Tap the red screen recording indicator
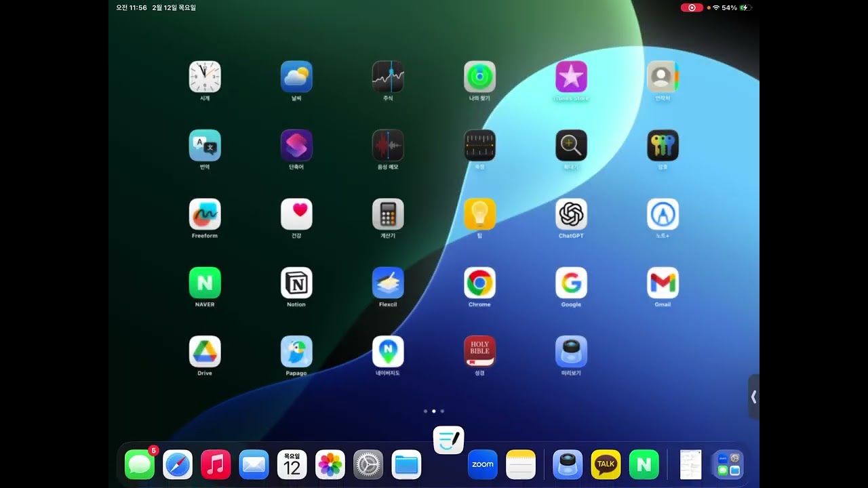The image size is (868, 488). click(x=692, y=7)
